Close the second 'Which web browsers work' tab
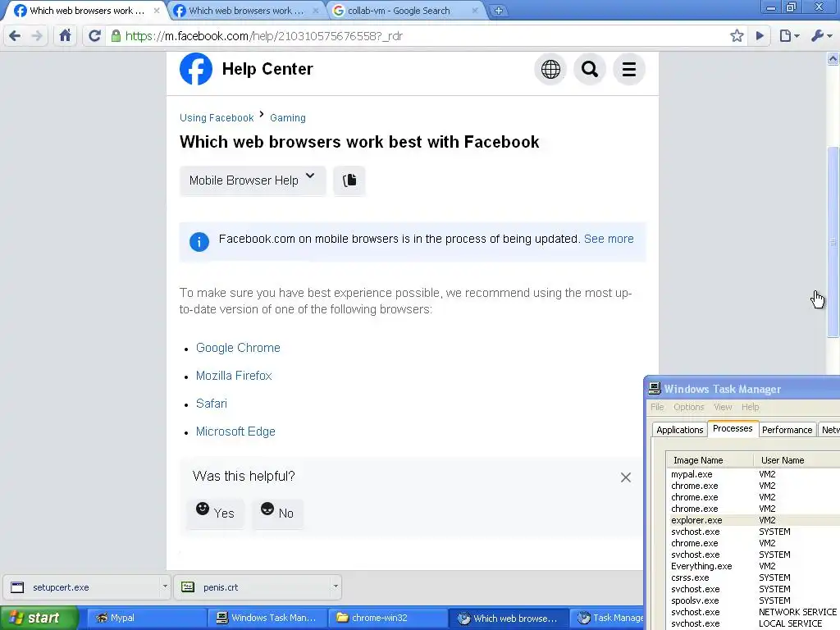The image size is (840, 630). tap(316, 10)
